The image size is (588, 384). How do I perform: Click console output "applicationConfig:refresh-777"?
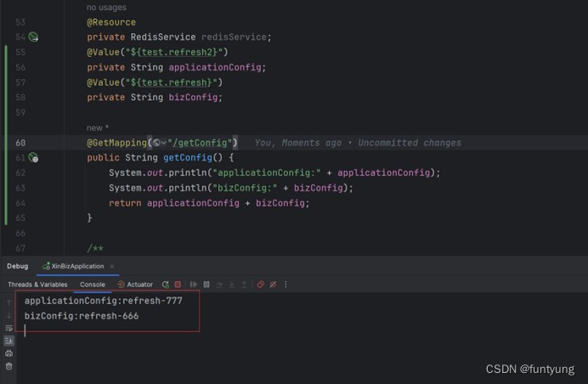click(x=104, y=301)
